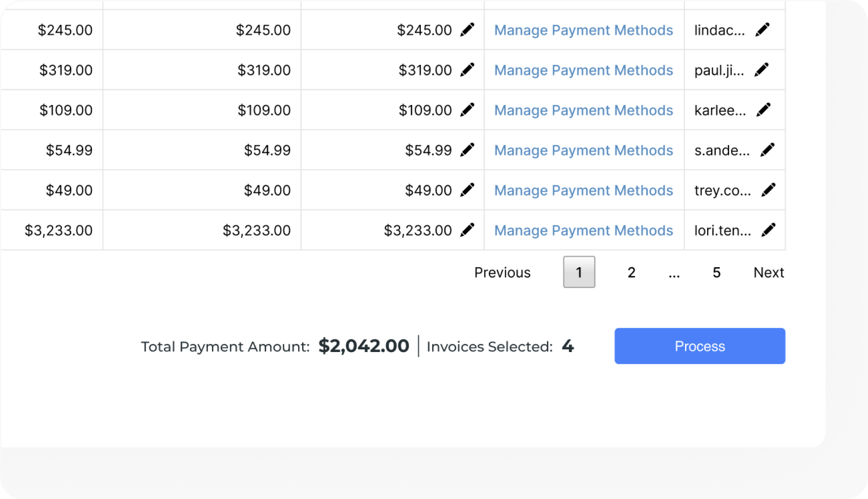
Task: Edit the paul.ji... email pencil
Action: pyautogui.click(x=762, y=70)
